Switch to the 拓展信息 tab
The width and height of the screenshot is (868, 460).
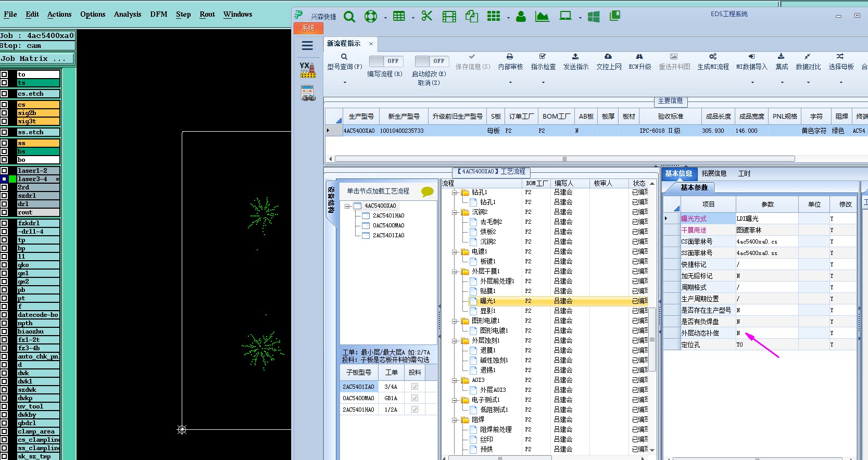point(714,173)
